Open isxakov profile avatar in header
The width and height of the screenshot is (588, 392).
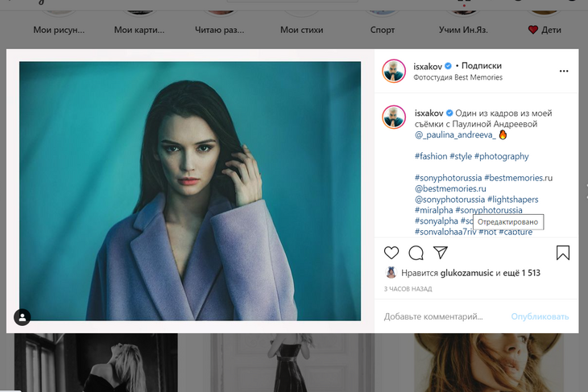tap(394, 71)
